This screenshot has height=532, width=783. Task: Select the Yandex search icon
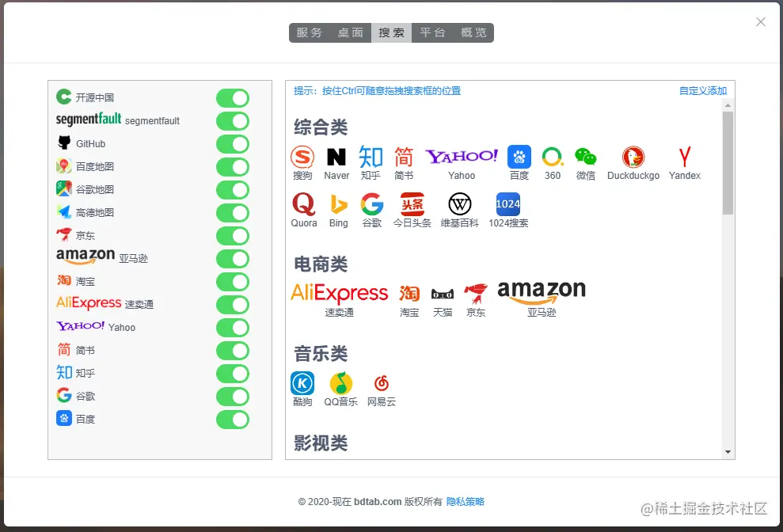pyautogui.click(x=685, y=157)
